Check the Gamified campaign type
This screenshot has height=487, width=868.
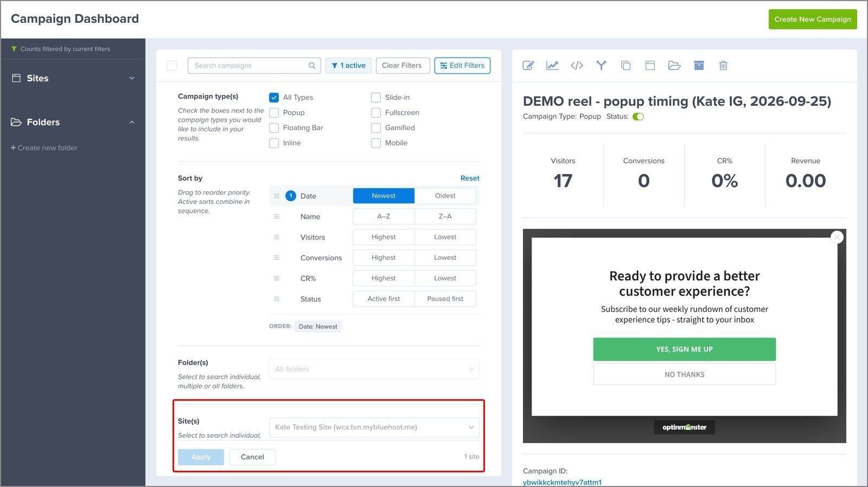(x=376, y=128)
